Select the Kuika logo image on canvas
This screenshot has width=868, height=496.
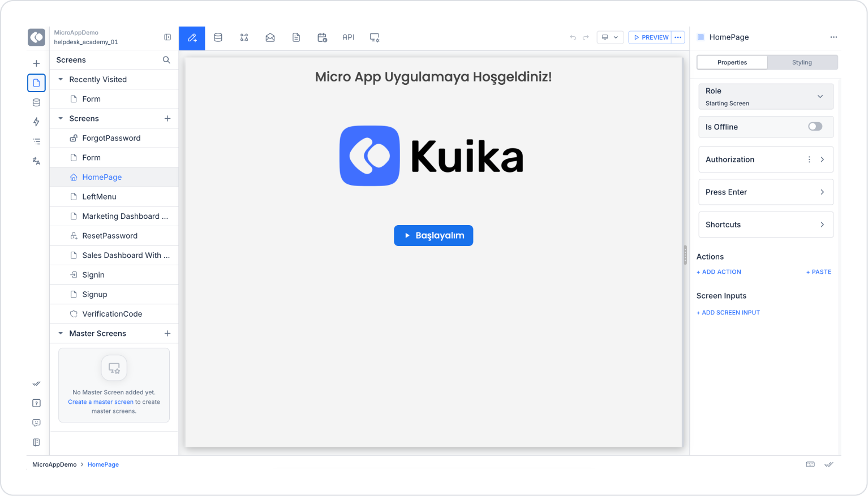pos(432,156)
